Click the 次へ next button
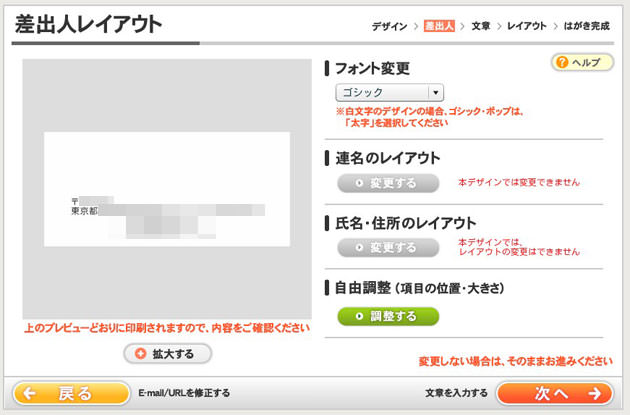The width and height of the screenshot is (630, 415). pos(555,393)
